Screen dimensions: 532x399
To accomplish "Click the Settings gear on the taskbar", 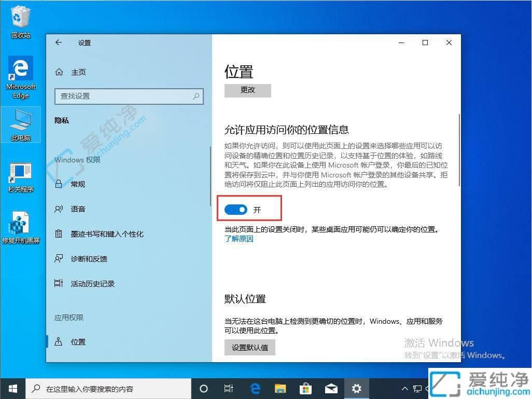I will coord(357,389).
